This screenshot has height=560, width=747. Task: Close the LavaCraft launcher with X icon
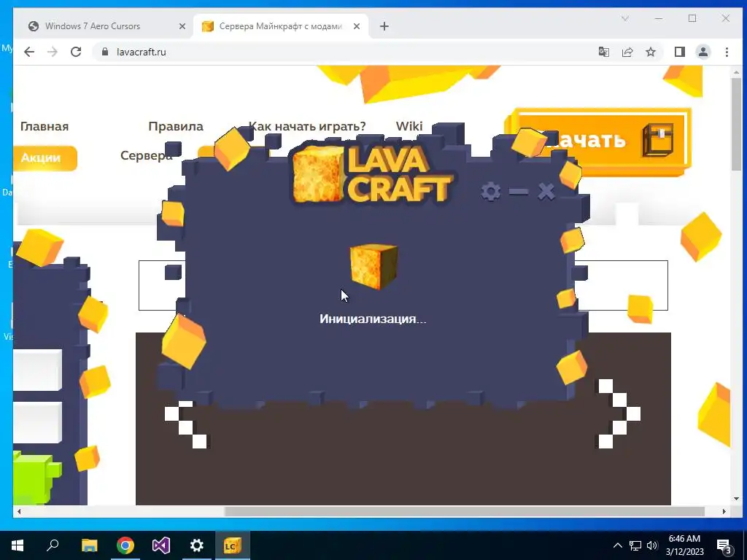(546, 192)
